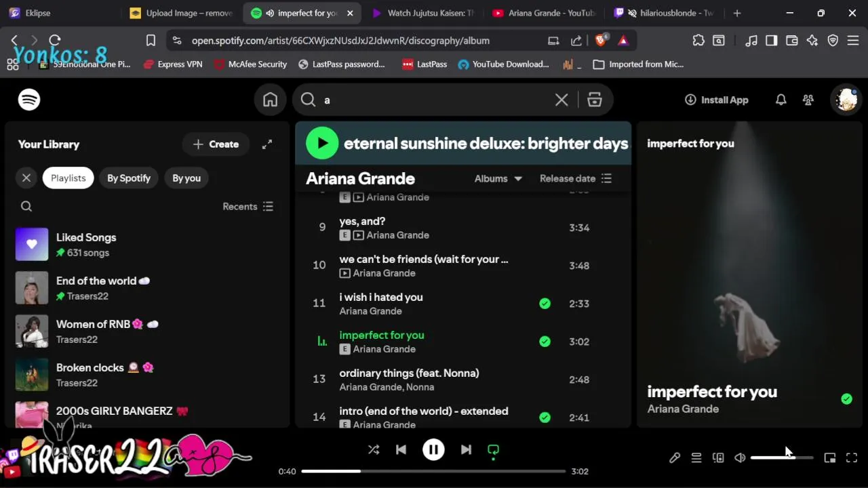Open Women of RNB playlist
Screen dimensions: 868x488
click(146, 331)
